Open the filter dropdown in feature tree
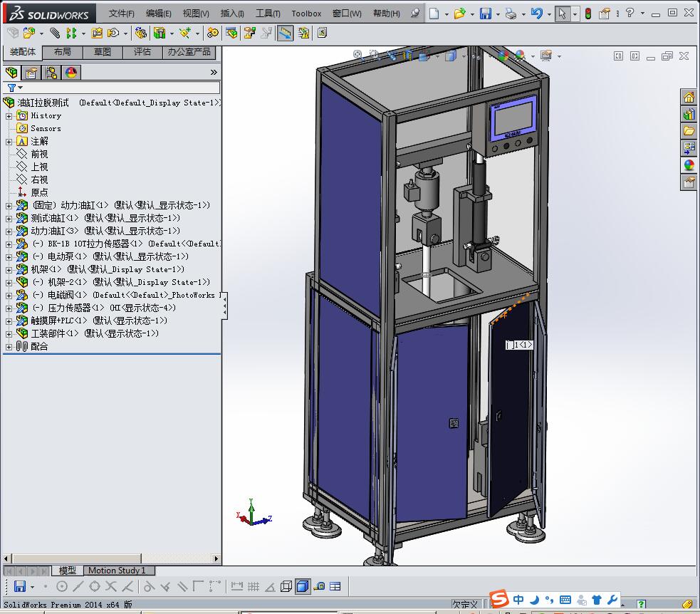This screenshot has height=614, width=700. click(x=20, y=88)
